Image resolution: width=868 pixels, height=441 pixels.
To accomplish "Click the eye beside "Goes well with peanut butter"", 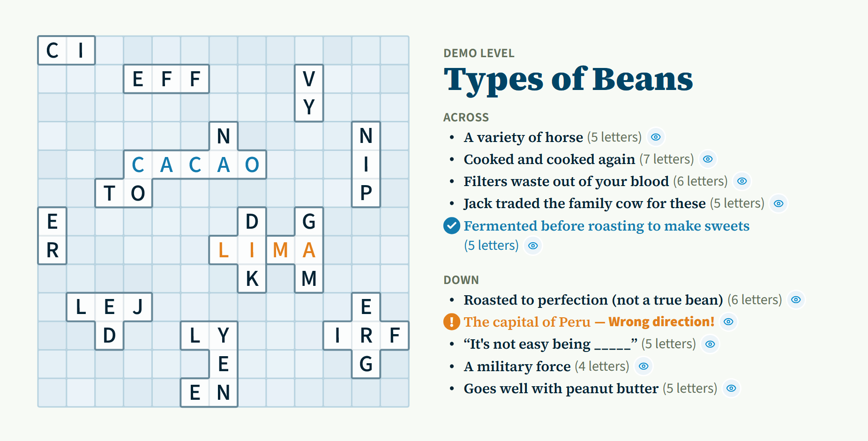I will pyautogui.click(x=732, y=389).
